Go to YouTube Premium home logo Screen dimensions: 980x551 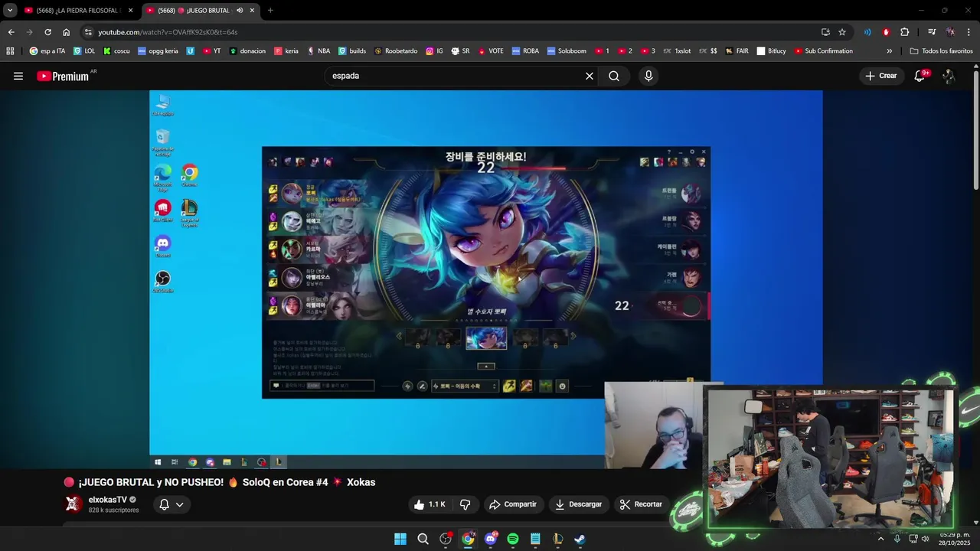click(63, 76)
